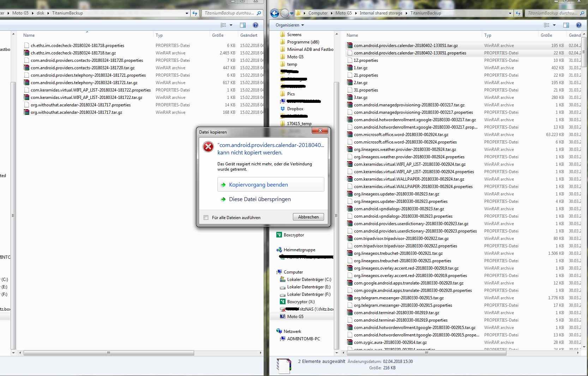Click Moto G5 breadcrumb in left address bar
The height and width of the screenshot is (376, 588).
[20, 13]
